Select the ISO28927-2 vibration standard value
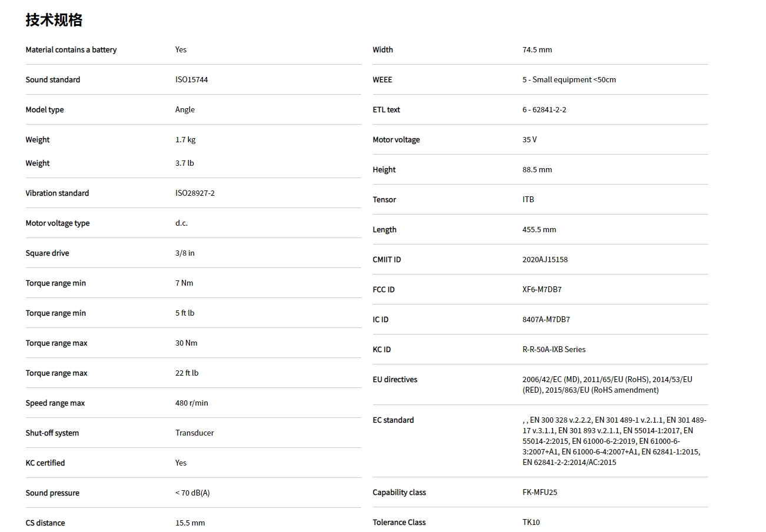This screenshot has height=532, width=766. [195, 193]
